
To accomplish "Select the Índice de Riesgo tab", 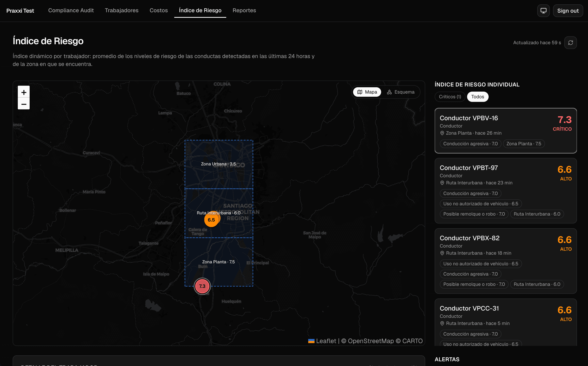I will pyautogui.click(x=200, y=10).
